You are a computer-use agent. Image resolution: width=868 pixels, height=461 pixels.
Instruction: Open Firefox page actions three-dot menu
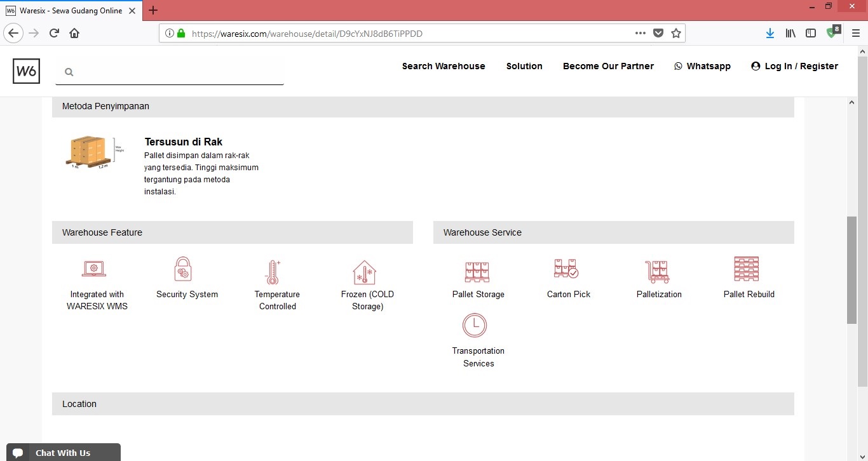click(641, 33)
